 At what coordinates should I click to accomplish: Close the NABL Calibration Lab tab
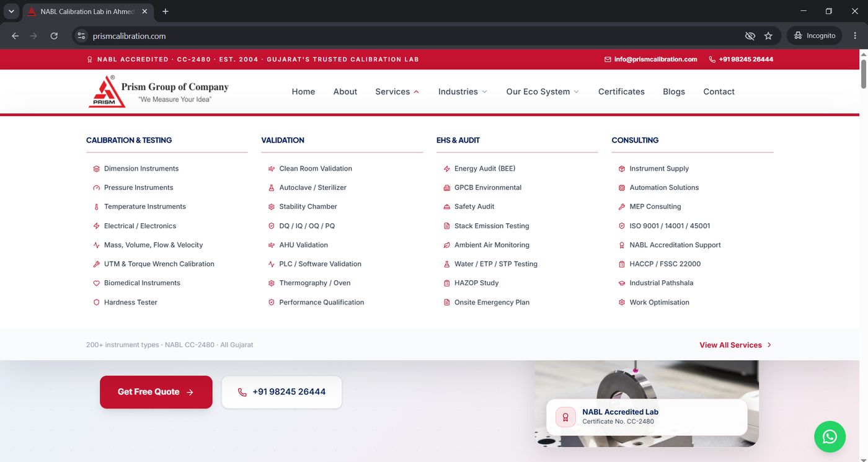click(x=144, y=12)
